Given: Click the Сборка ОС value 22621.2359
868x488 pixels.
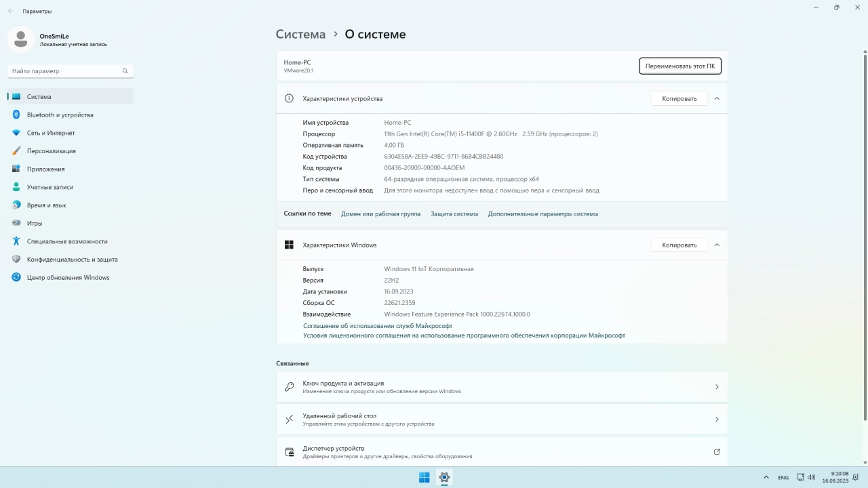Looking at the screenshot, I should point(399,303).
